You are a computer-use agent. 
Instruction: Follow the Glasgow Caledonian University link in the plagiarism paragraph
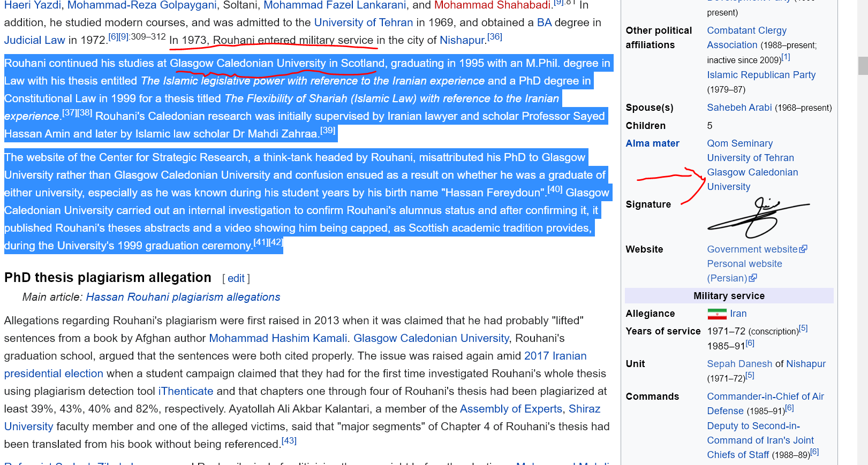431,338
